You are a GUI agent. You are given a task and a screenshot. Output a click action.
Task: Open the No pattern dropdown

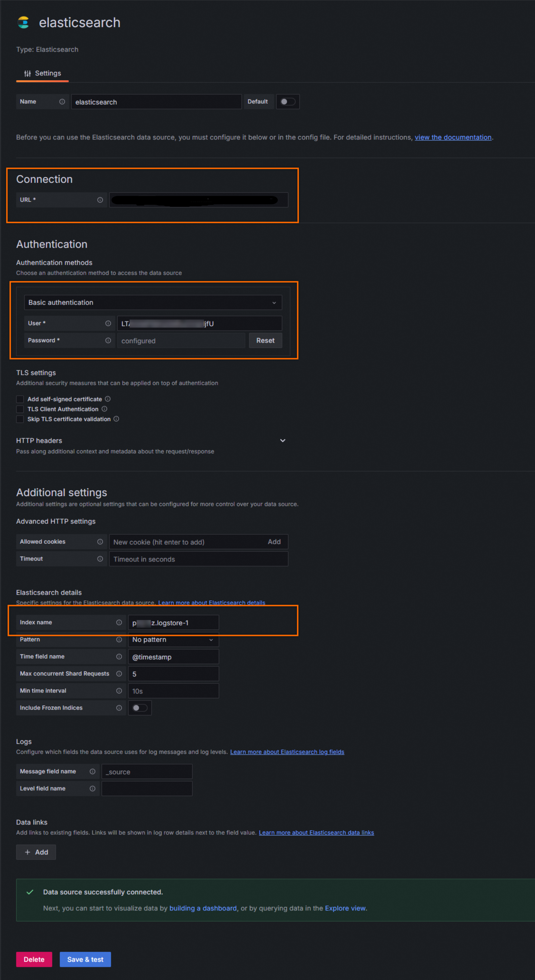pos(173,640)
